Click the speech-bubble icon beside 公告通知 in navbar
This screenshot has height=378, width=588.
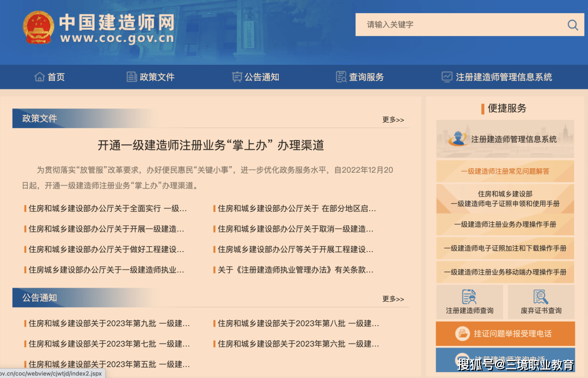(236, 76)
